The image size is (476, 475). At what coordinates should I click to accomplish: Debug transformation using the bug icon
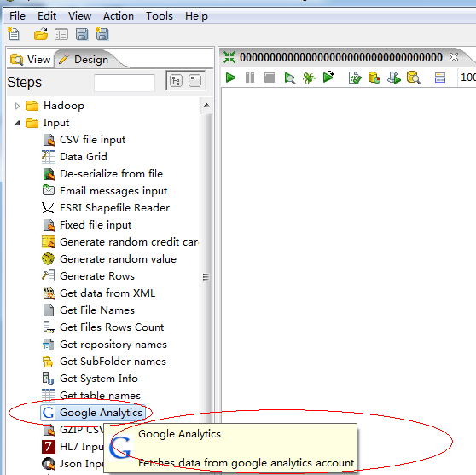point(309,78)
